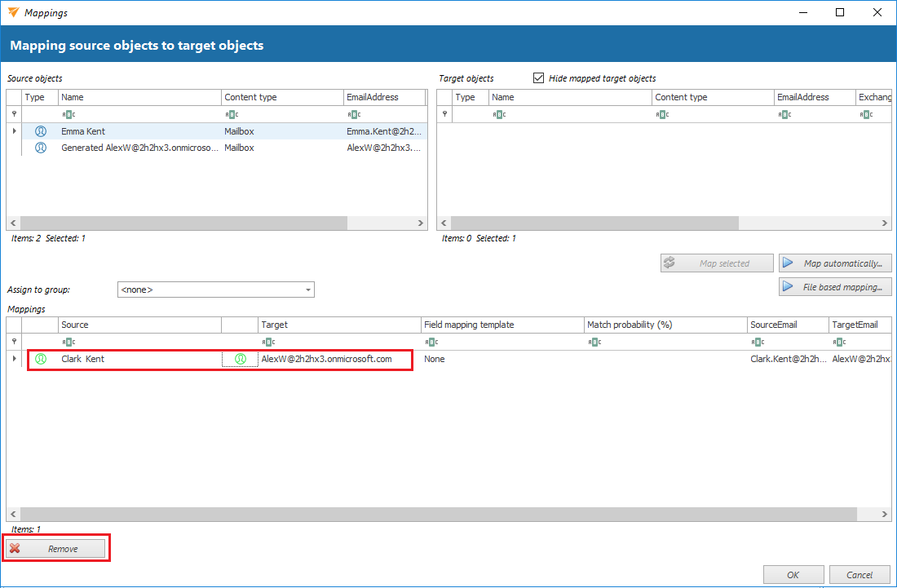Sort mappings by Match probability (%) column
The height and width of the screenshot is (588, 897).
pyautogui.click(x=665, y=325)
